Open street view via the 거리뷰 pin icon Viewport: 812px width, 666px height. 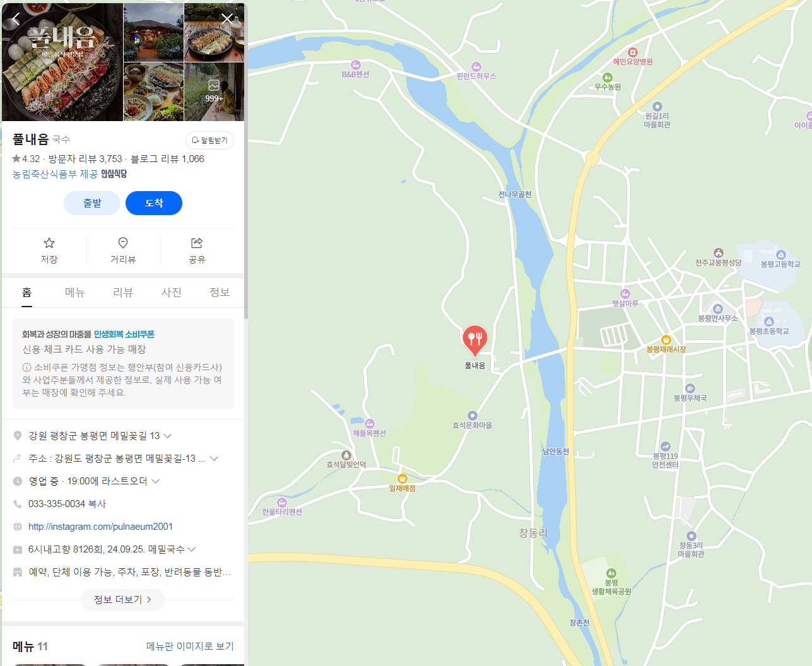coord(123,250)
